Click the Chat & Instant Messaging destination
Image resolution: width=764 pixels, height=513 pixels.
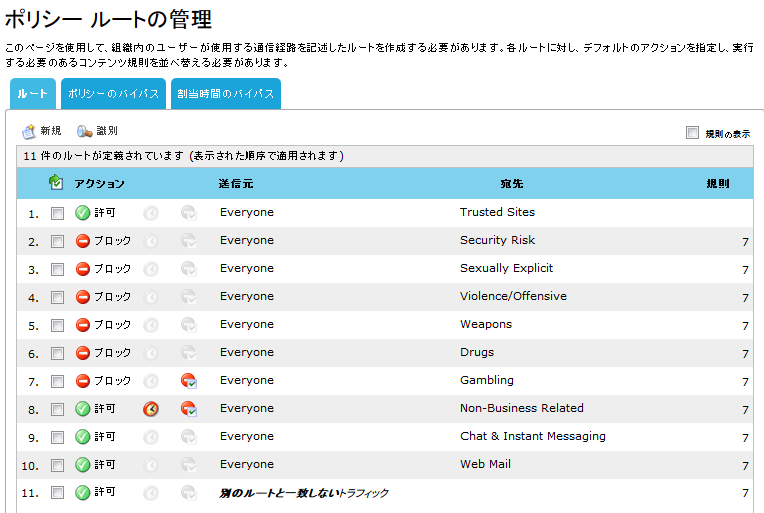coord(533,436)
